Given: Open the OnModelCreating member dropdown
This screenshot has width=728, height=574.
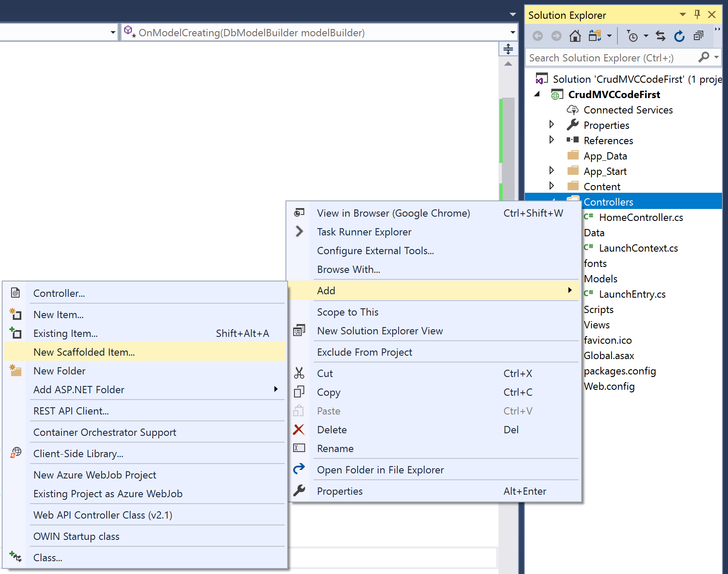Looking at the screenshot, I should pos(513,32).
